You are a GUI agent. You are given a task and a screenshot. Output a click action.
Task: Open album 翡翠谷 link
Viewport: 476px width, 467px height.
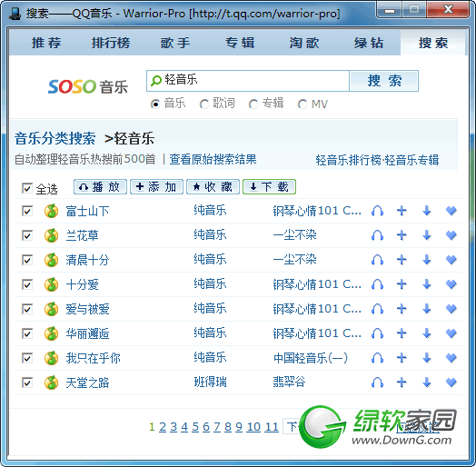[x=289, y=383]
